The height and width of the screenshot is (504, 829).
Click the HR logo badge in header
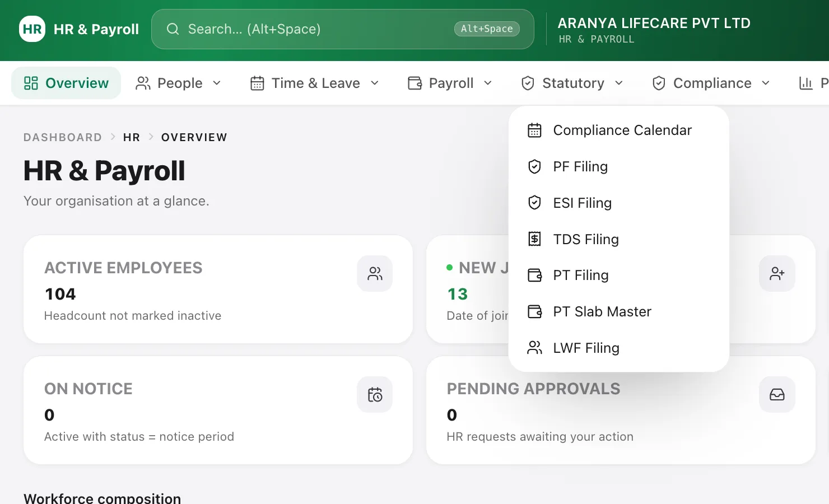[32, 29]
